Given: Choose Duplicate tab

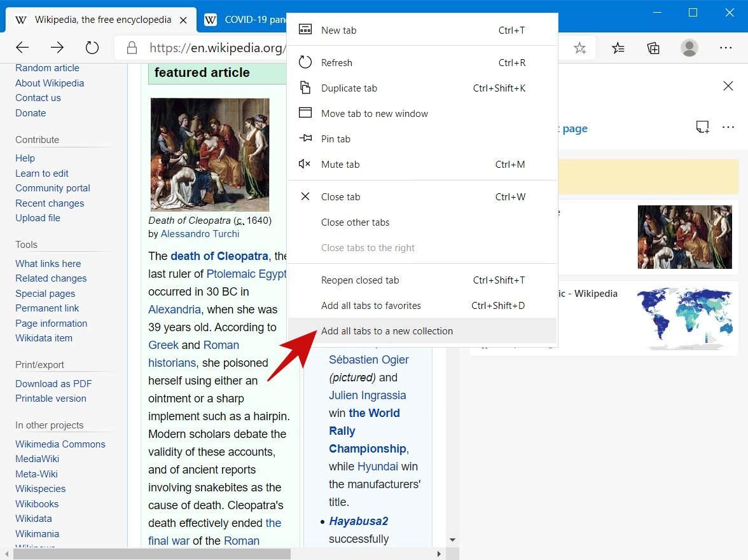Looking at the screenshot, I should (x=422, y=88).
